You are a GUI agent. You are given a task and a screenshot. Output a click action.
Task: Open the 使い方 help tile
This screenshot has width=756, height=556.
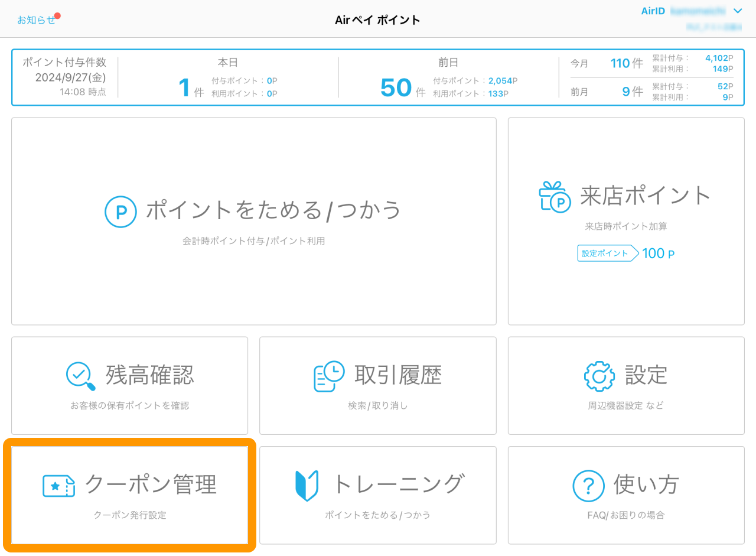[x=626, y=495]
